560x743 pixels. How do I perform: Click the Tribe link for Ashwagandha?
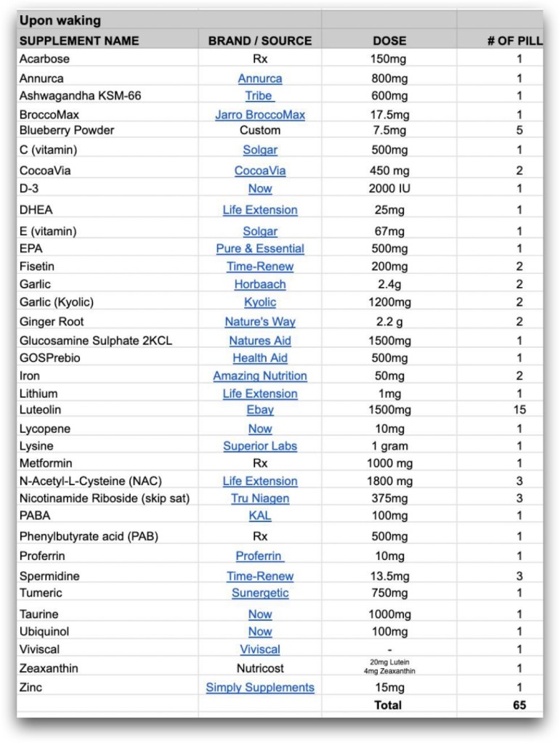pyautogui.click(x=259, y=96)
